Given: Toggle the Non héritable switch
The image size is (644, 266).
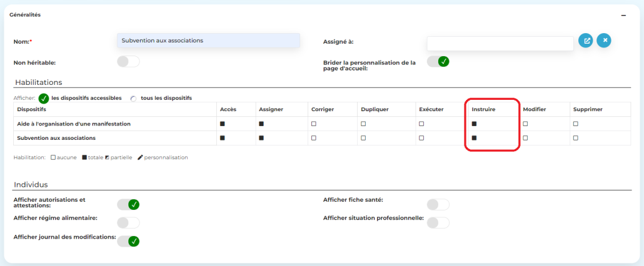Looking at the screenshot, I should point(129,62).
